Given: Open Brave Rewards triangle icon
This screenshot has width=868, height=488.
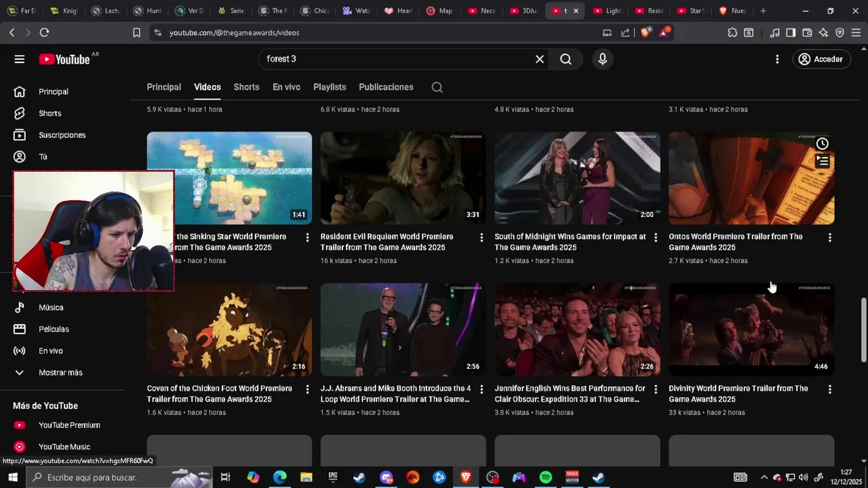Looking at the screenshot, I should [664, 32].
